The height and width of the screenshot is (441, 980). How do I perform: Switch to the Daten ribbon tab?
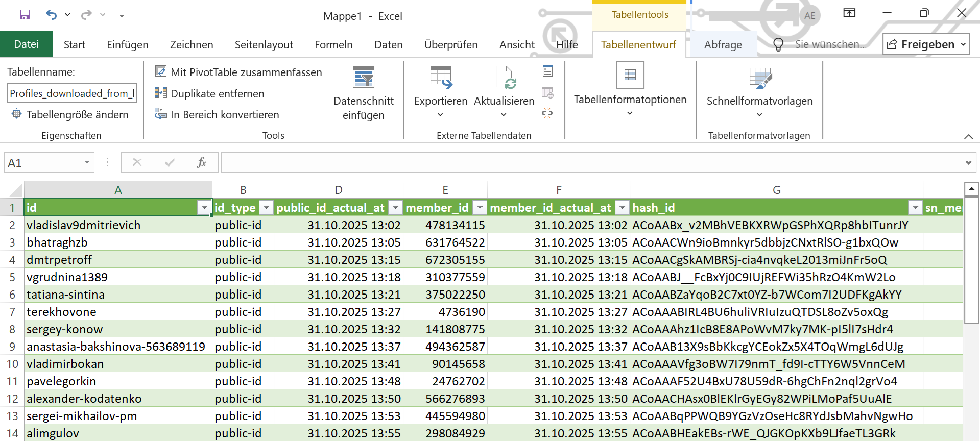point(388,45)
